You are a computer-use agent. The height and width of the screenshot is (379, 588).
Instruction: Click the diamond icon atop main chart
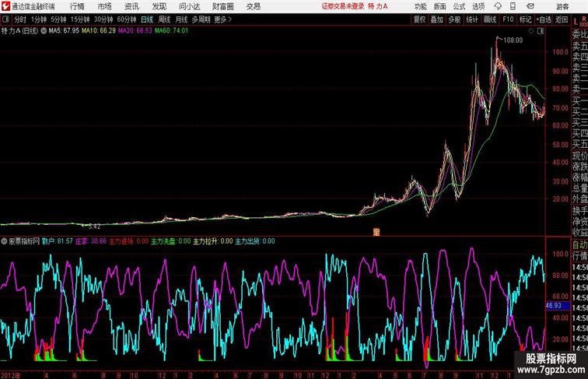pyautogui.click(x=531, y=31)
